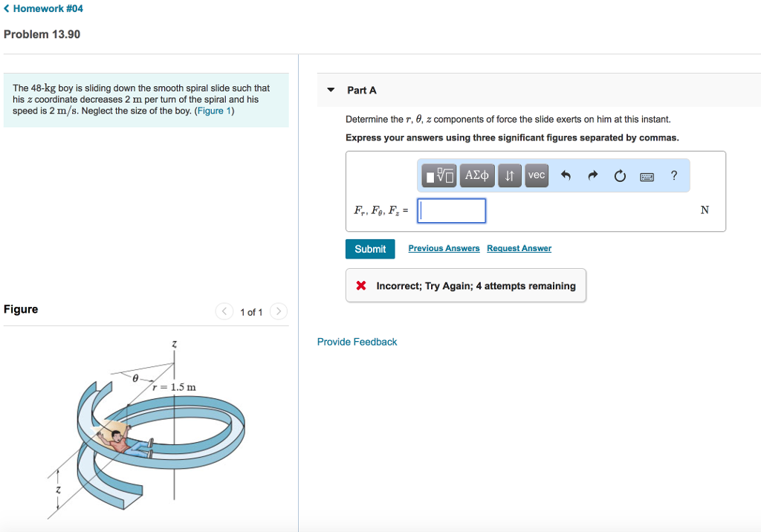Go to previous figure arrow

[224, 312]
